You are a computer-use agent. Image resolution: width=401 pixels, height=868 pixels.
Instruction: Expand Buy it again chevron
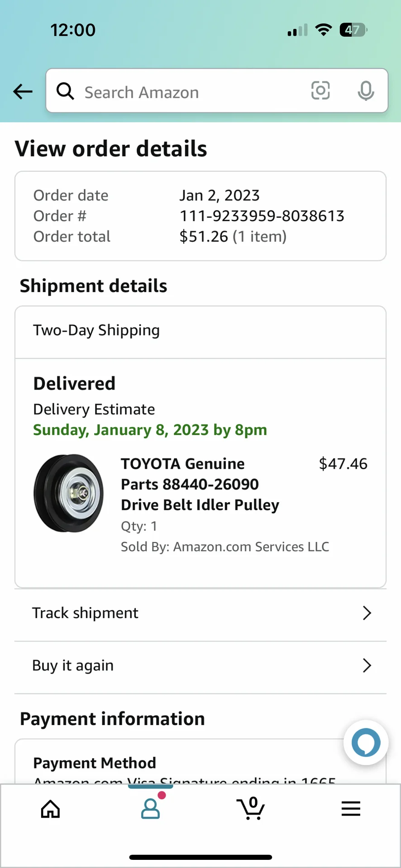[367, 665]
